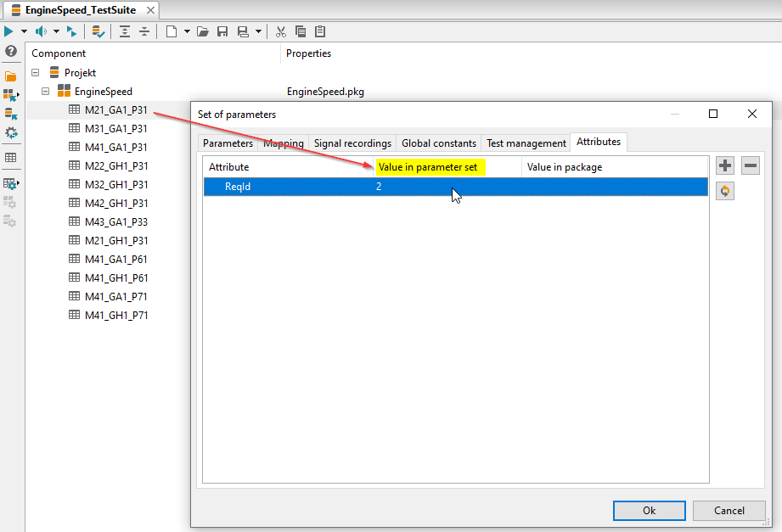This screenshot has height=532, width=782.
Task: Select the Cut tool in the toolbar
Action: (x=281, y=31)
